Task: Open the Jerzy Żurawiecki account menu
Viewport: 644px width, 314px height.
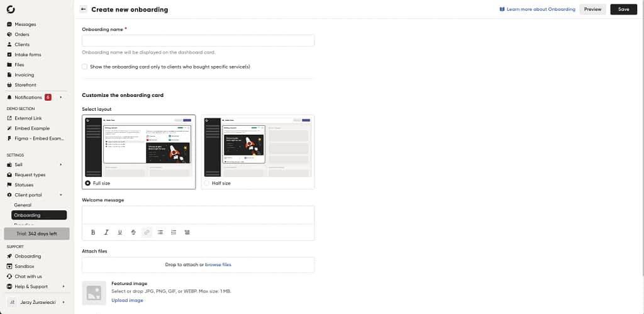Action: tap(37, 302)
